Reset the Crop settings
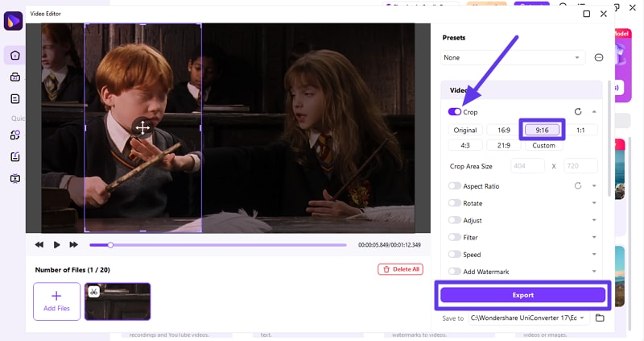The height and width of the screenshot is (341, 644). [x=578, y=111]
